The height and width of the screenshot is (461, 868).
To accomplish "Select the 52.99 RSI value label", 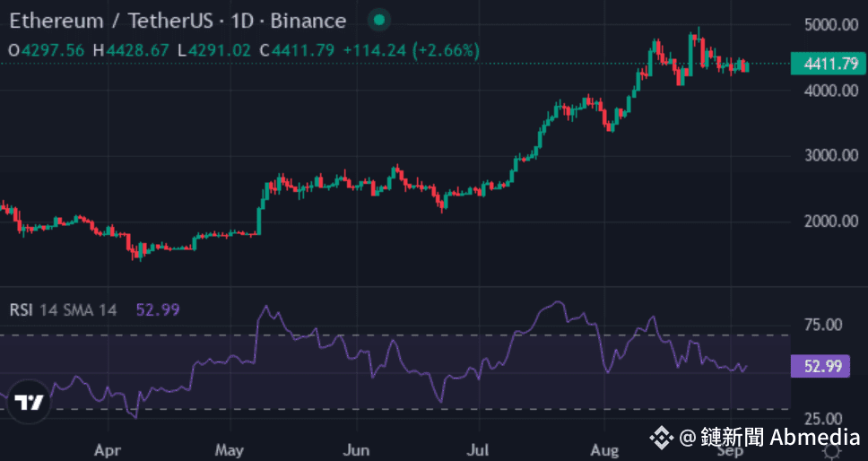I will 820,366.
